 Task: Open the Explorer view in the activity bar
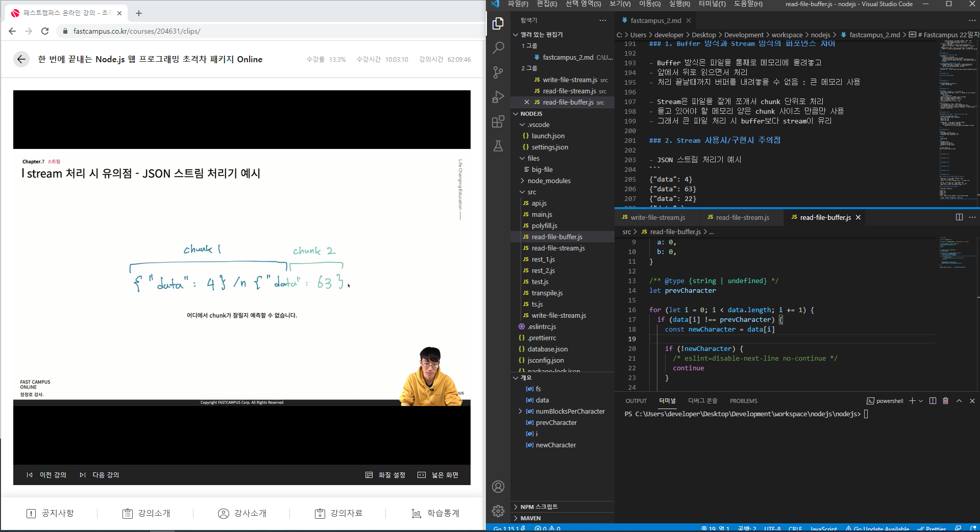(498, 23)
